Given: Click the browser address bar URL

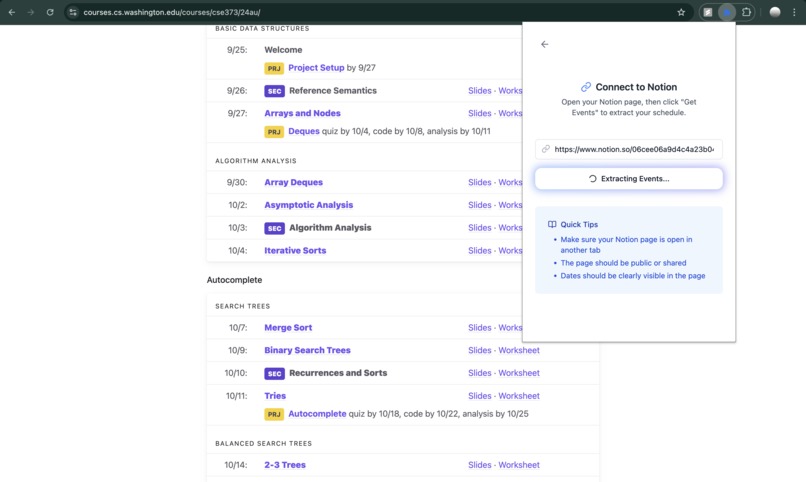Looking at the screenshot, I should (x=172, y=12).
